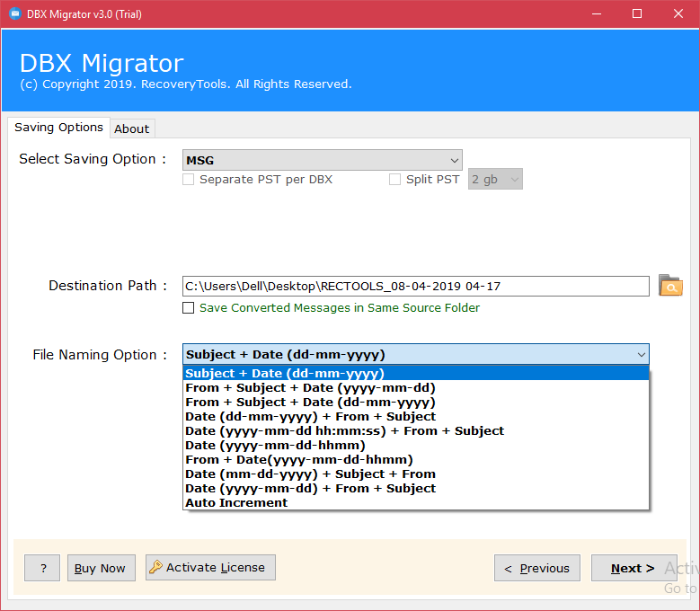The height and width of the screenshot is (611, 700).
Task: Check Save Converted Messages in Same Source Folder
Action: 189,308
